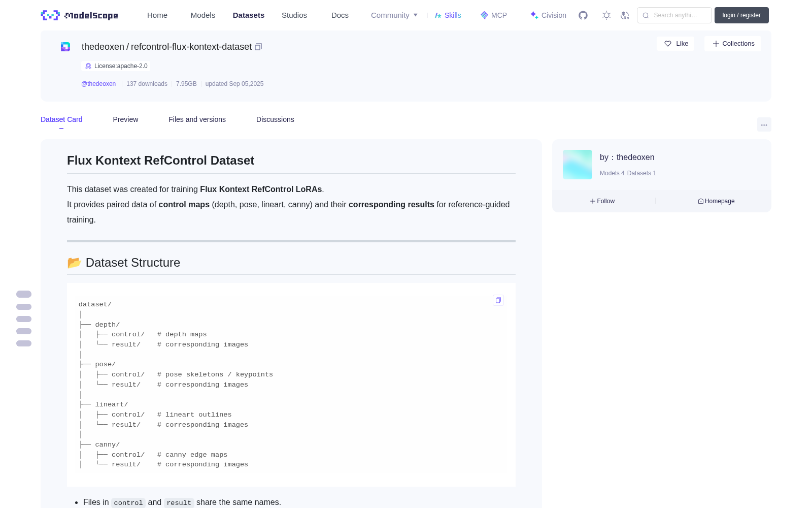Add the dataset to Collections

coord(733,44)
